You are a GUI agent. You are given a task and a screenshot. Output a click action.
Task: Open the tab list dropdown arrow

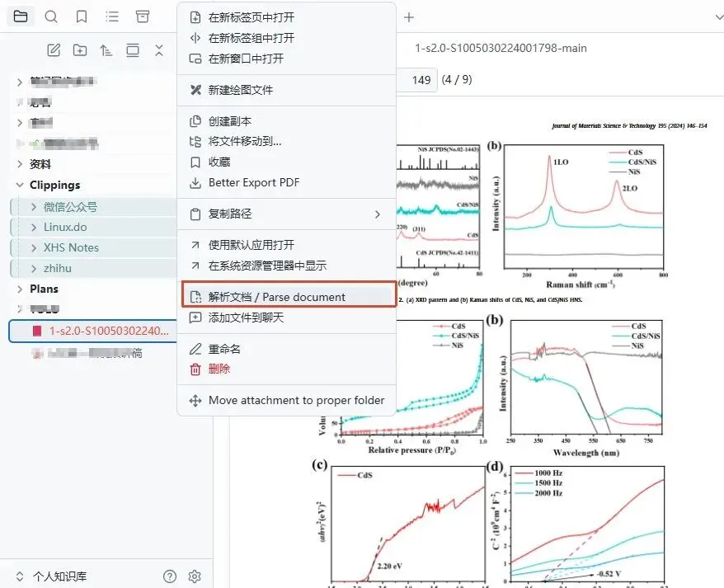click(718, 17)
